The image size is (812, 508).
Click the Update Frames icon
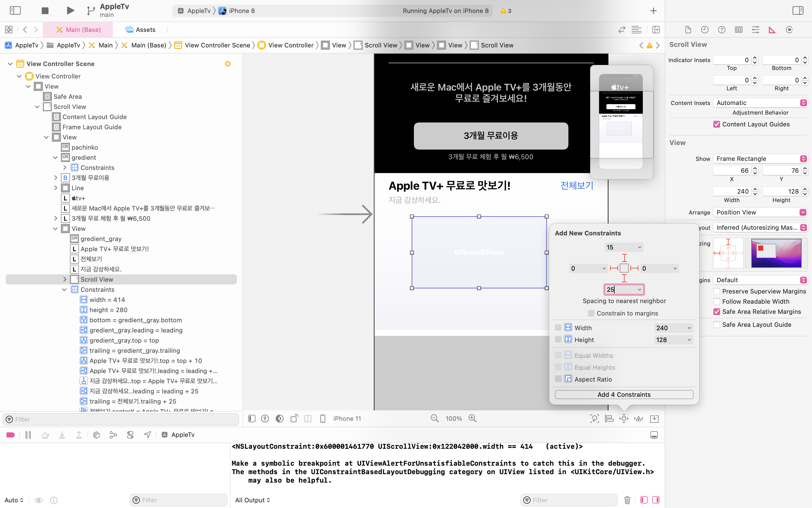click(594, 418)
